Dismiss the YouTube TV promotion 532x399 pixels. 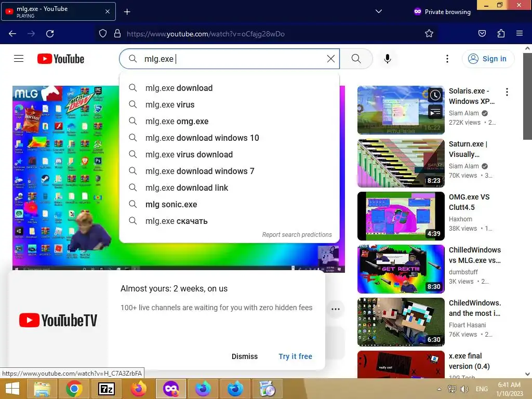pos(245,356)
